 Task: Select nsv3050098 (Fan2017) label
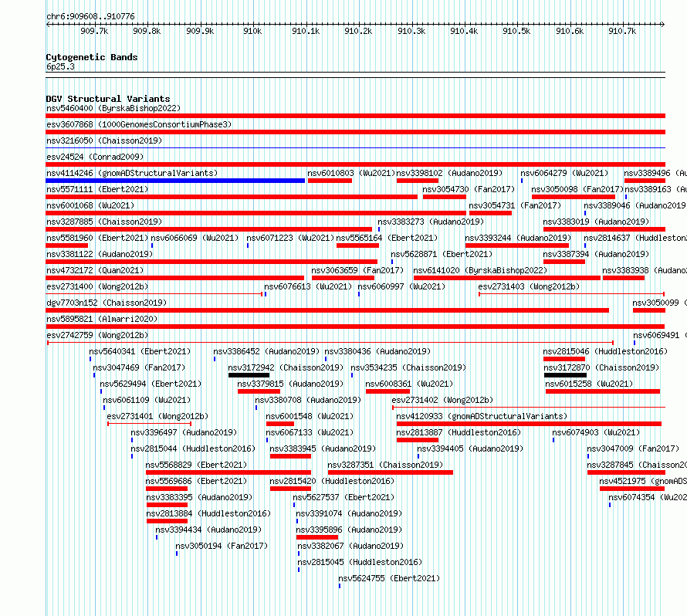point(577,189)
